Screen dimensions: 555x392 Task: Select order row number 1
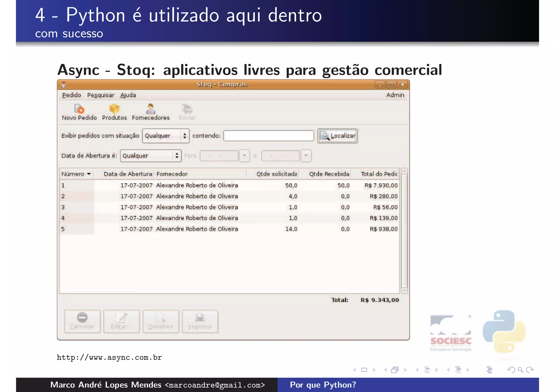[x=229, y=186]
